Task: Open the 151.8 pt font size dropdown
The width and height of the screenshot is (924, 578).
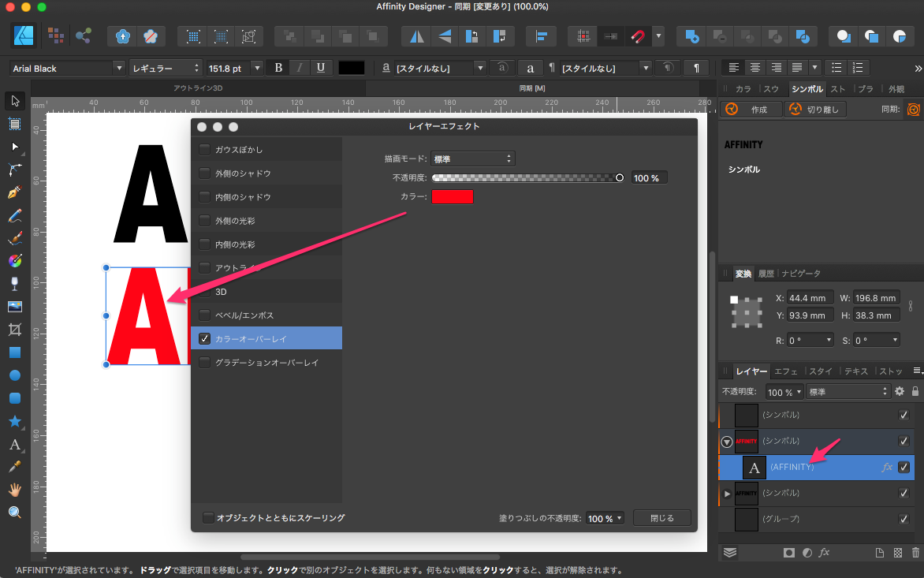Action: click(257, 68)
